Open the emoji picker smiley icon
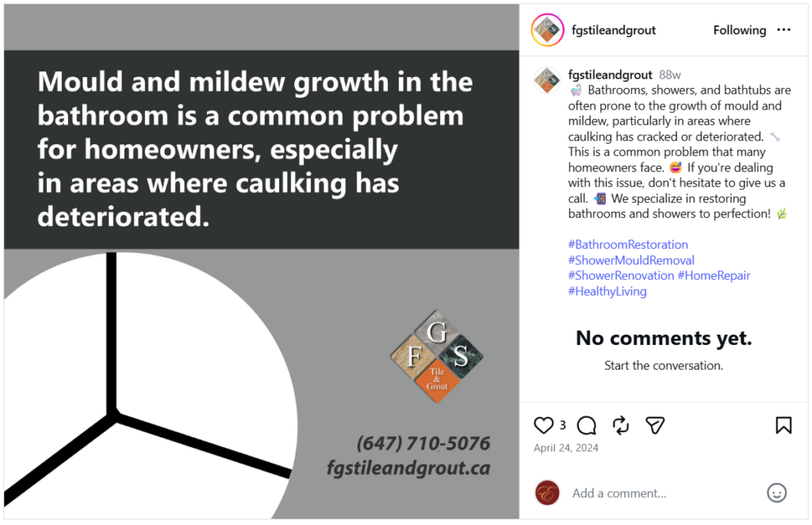The image size is (812, 525). coord(776,492)
